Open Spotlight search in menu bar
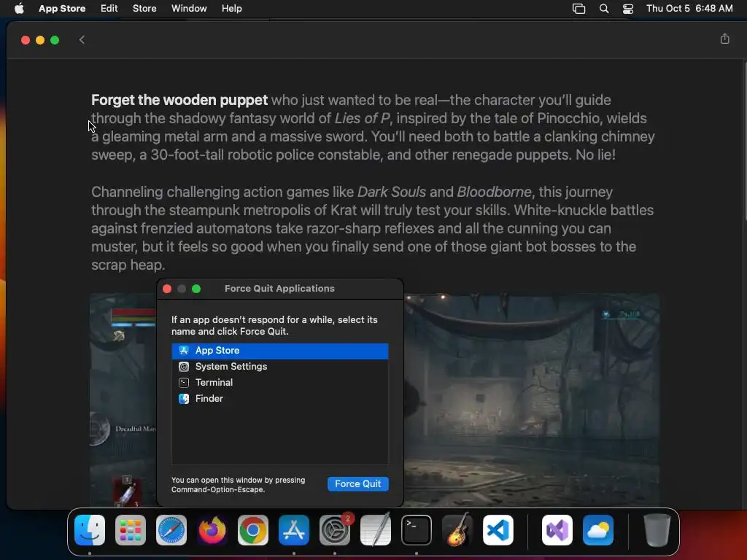 603,9
